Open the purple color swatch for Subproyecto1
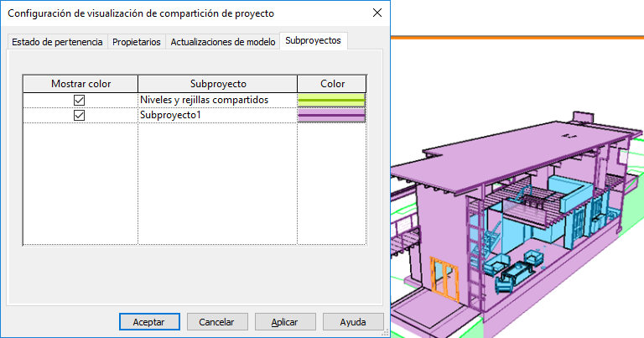644x338 pixels. (x=331, y=115)
